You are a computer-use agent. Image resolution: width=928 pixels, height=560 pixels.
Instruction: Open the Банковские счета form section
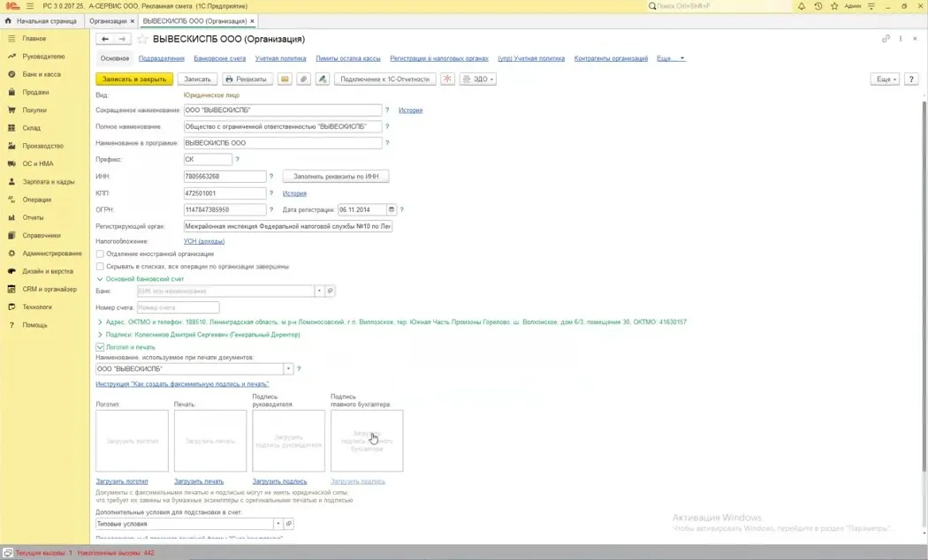219,58
